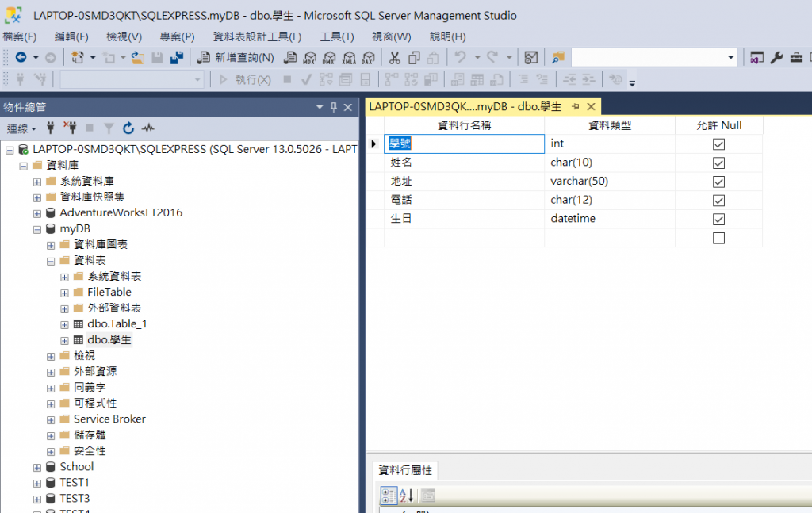Toggle Allow Null for 地址 column
This screenshot has height=513, width=812.
point(718,182)
